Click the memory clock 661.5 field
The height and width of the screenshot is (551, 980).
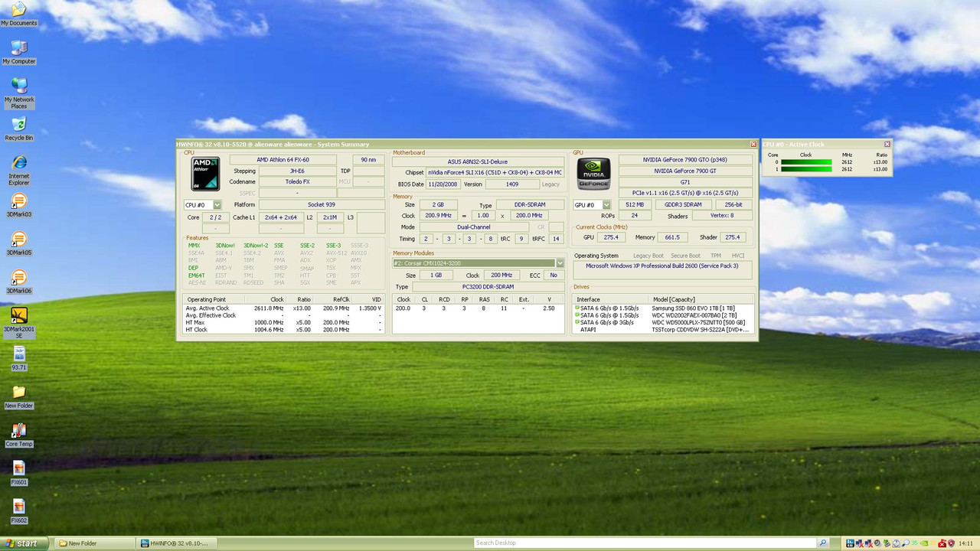pyautogui.click(x=673, y=237)
